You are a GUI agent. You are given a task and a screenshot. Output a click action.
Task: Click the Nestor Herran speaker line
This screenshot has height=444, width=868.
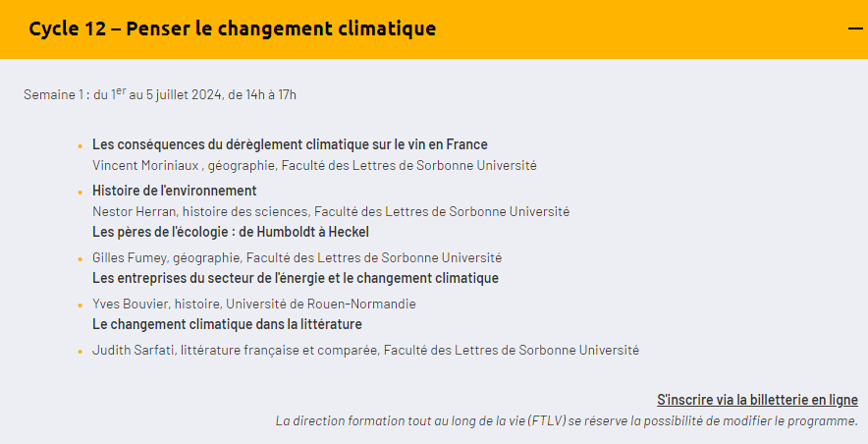[331, 211]
